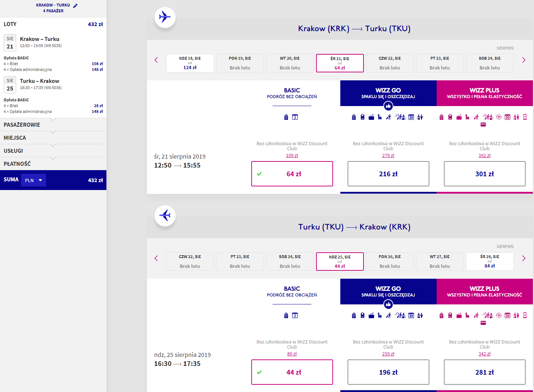Viewport: 534px width, 392px height.
Task: Click circled plane icon in return WIZZ PLUS
Action: pos(499,315)
